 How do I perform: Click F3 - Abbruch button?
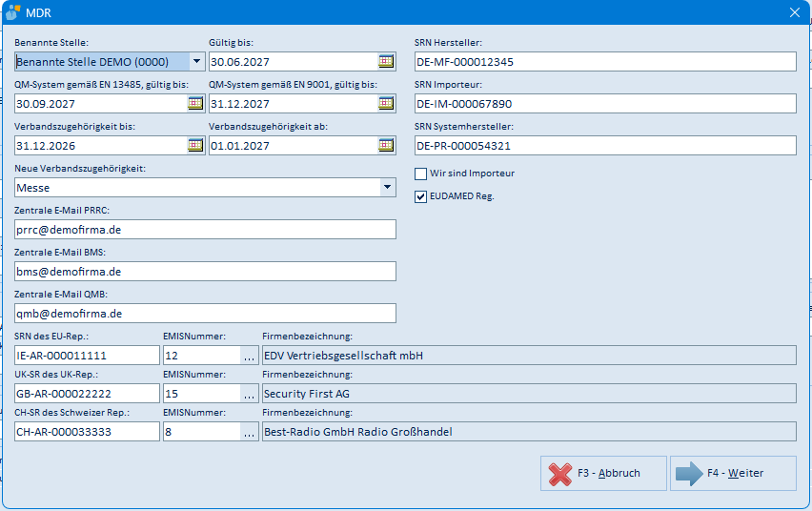(603, 473)
